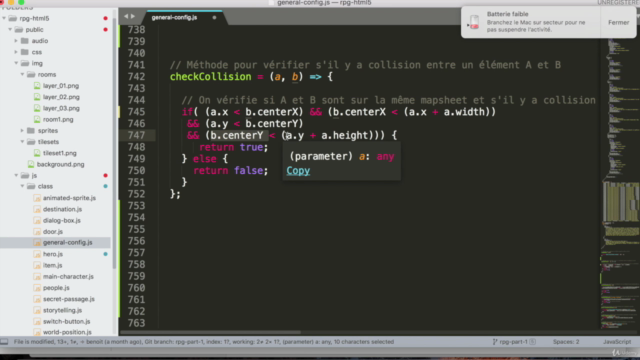640x360 pixels.
Task: Open background.png image file icon
Action: click(x=31, y=164)
